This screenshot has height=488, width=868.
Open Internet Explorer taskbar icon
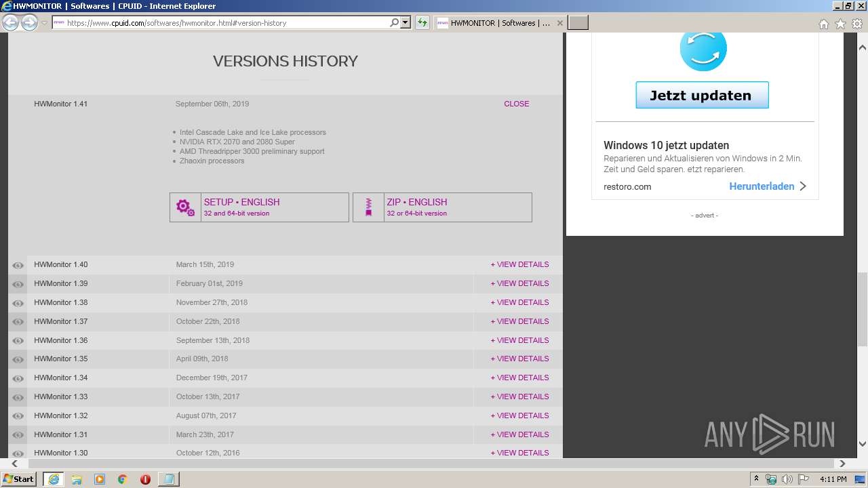tap(53, 479)
